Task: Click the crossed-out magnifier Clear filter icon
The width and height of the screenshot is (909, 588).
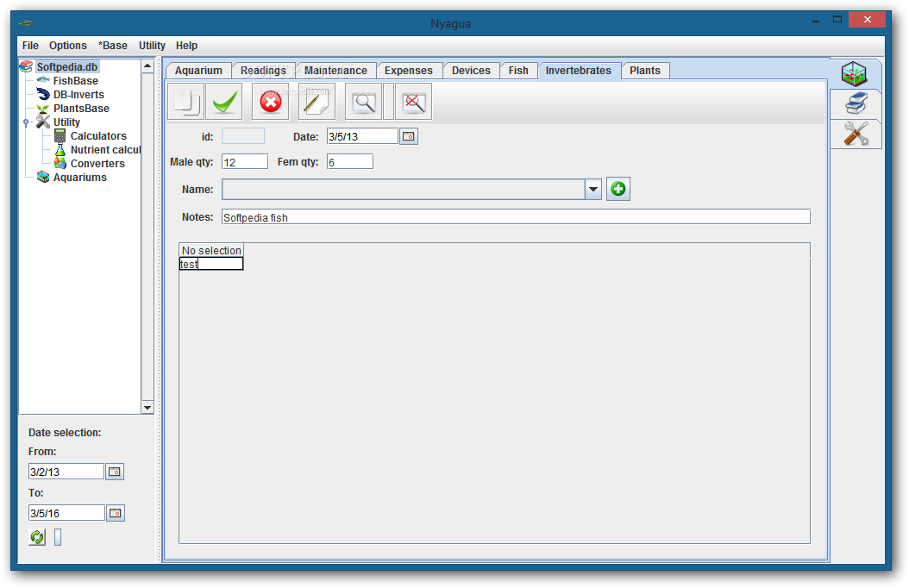Action: pyautogui.click(x=413, y=102)
